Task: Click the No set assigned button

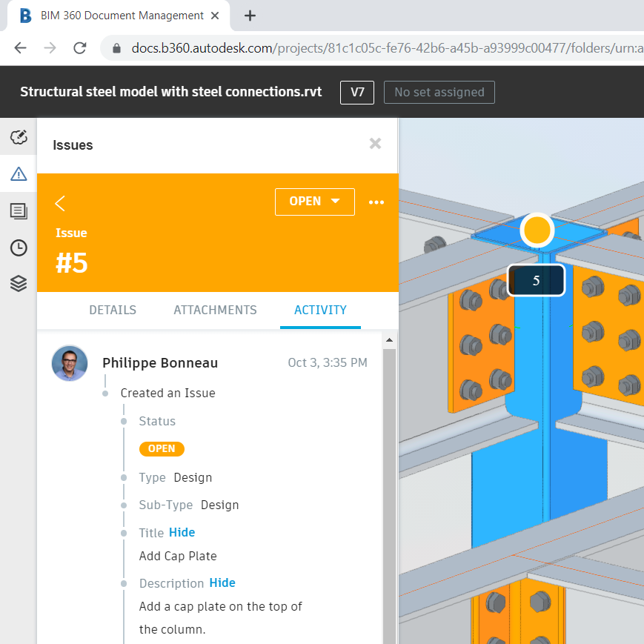Action: tap(439, 92)
